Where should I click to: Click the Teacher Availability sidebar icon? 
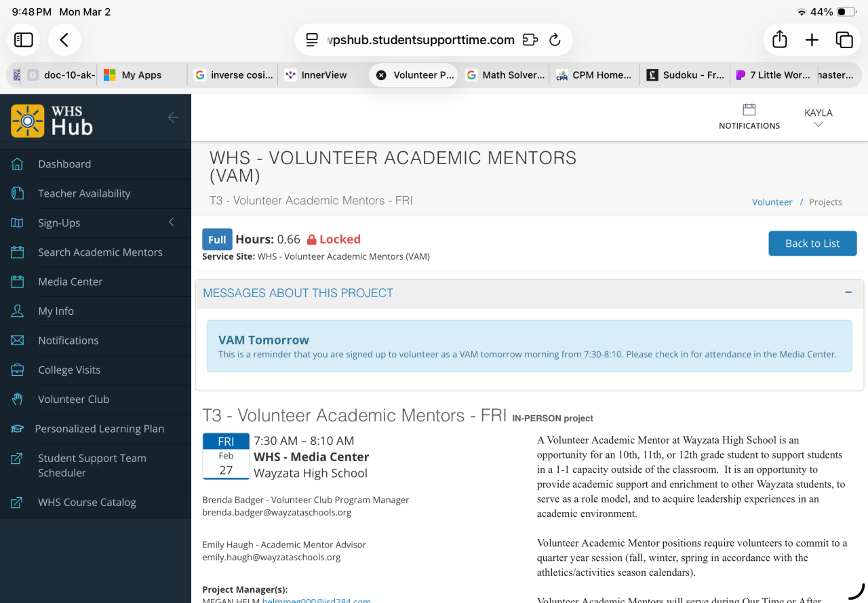(x=18, y=193)
